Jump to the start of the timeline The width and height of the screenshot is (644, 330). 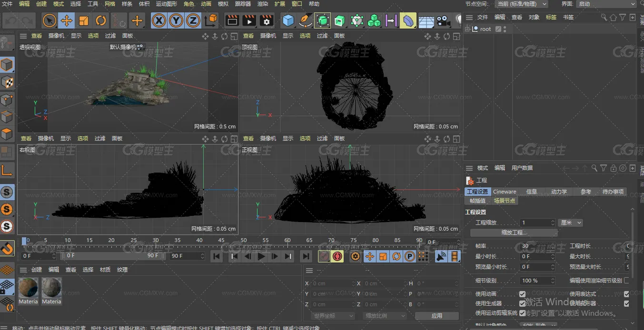(217, 256)
